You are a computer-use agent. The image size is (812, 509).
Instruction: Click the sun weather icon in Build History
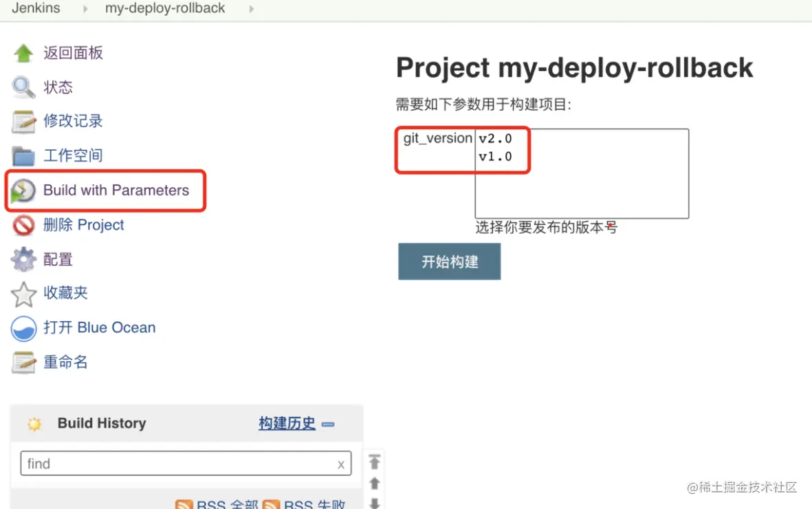[34, 424]
